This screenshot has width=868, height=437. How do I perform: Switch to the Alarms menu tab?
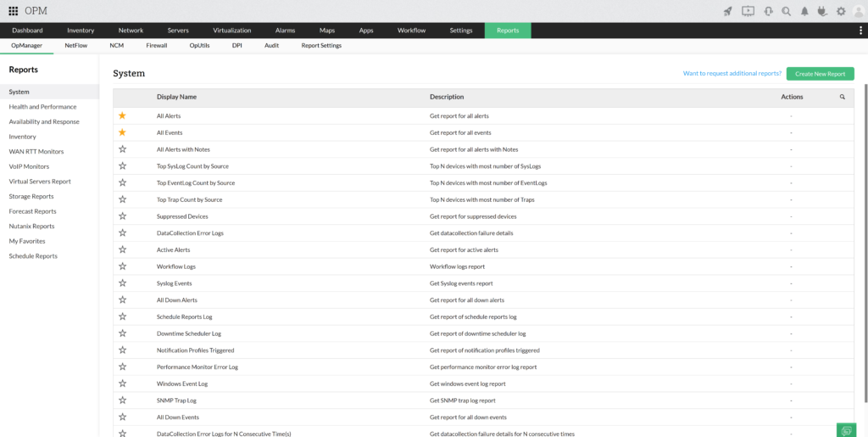(285, 31)
